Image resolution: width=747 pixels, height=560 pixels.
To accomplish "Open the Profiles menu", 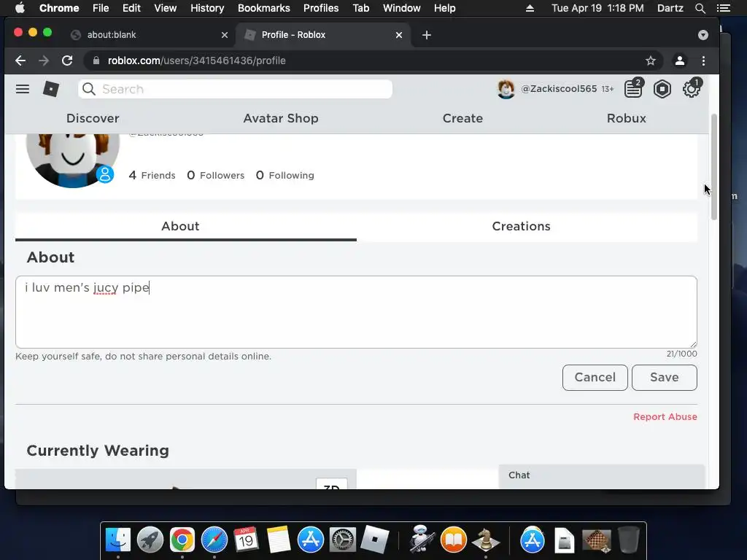I will pos(321,8).
